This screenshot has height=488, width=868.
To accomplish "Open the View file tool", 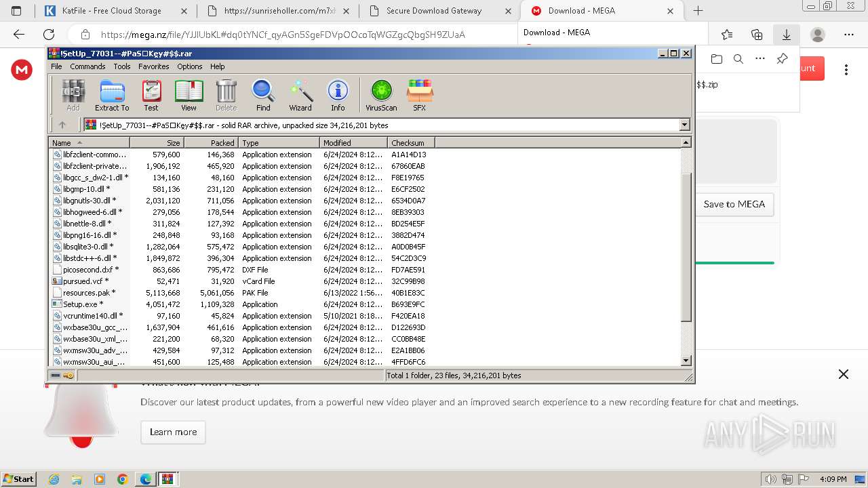I will click(x=189, y=95).
